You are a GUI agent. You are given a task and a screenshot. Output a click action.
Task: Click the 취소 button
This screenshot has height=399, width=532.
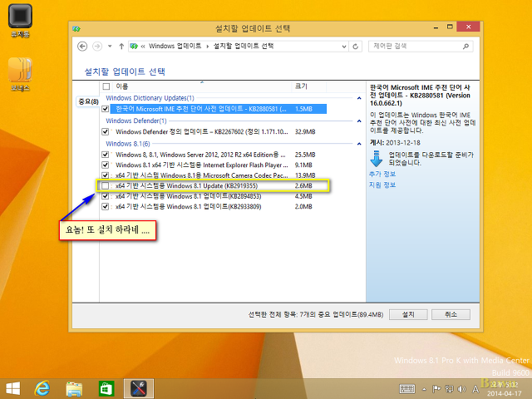pyautogui.click(x=451, y=314)
